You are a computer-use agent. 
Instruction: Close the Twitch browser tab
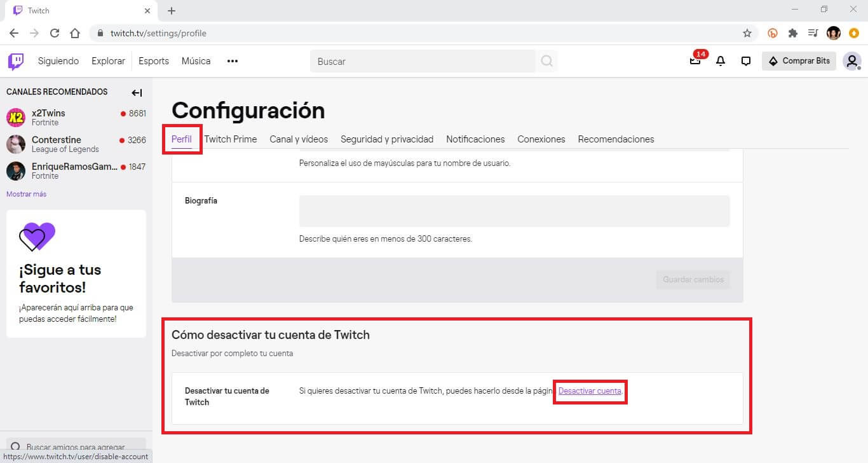147,11
